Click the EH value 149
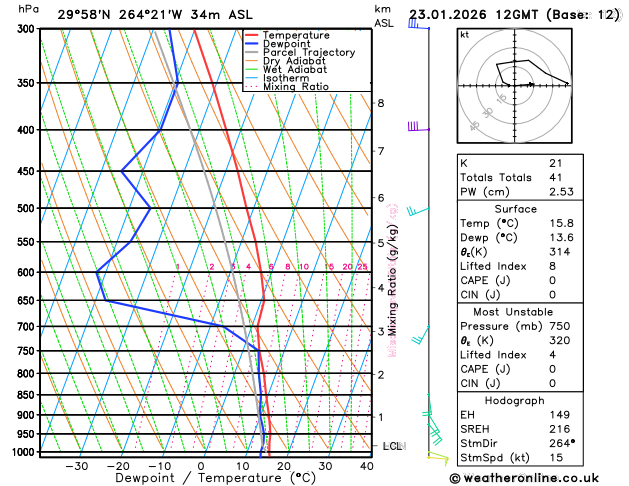The width and height of the screenshot is (629, 486). pyautogui.click(x=560, y=415)
